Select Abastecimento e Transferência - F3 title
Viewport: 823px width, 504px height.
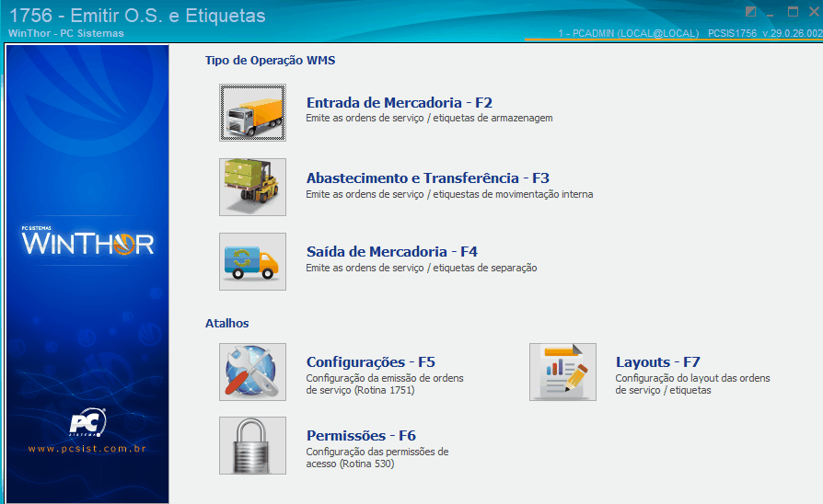pyautogui.click(x=428, y=178)
